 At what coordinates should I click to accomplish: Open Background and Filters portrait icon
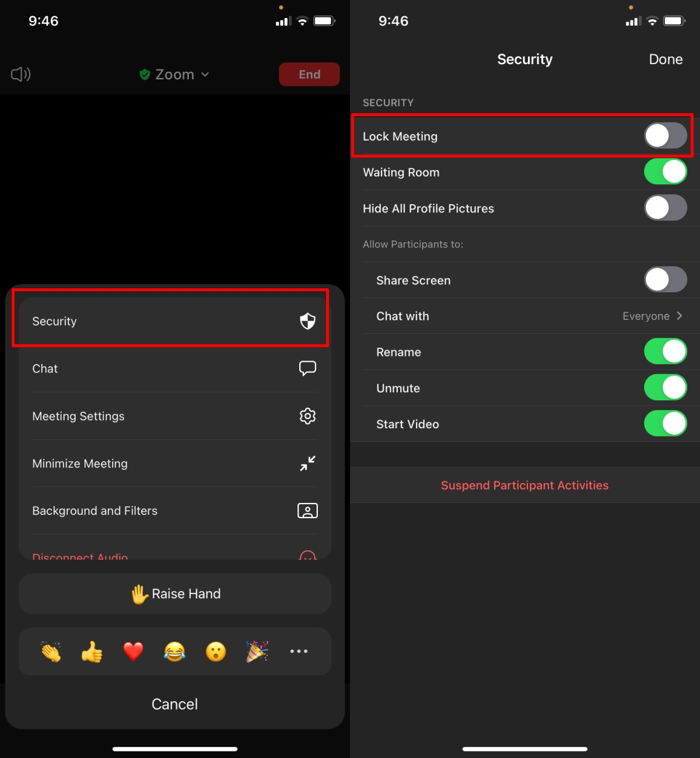(x=307, y=511)
